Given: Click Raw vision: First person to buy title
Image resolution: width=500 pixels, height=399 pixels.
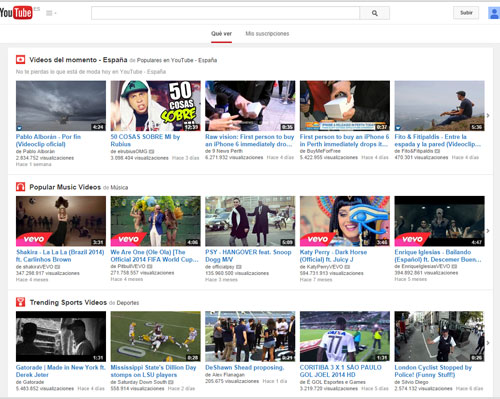Looking at the screenshot, I should (250, 140).
